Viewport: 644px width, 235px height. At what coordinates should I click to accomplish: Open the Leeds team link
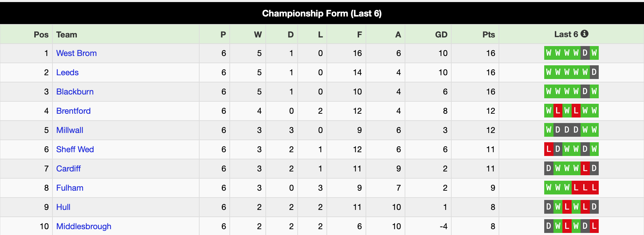pos(68,72)
